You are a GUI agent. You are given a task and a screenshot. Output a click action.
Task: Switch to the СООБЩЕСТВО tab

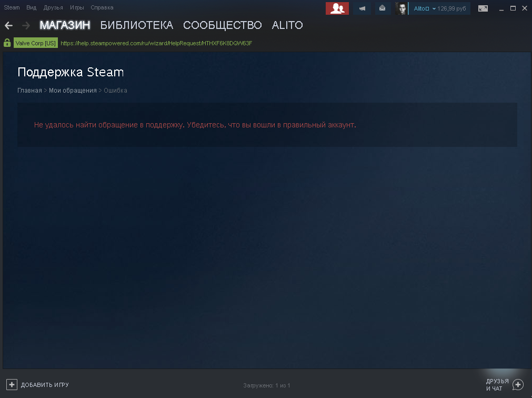coord(223,25)
